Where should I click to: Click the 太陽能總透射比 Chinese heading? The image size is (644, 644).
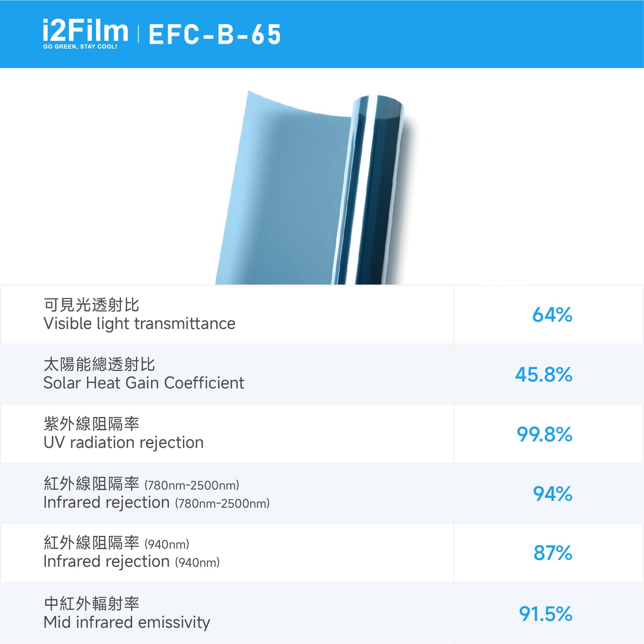99,364
